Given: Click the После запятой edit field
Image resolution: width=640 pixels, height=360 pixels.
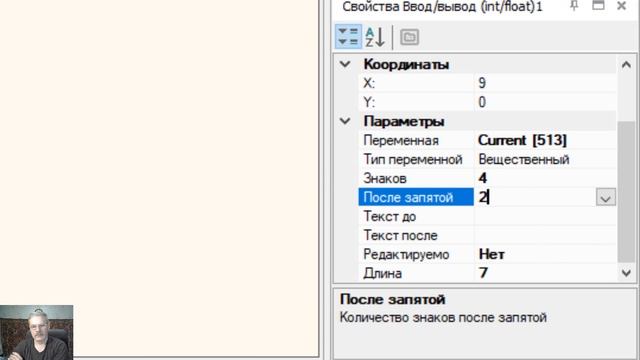Looking at the screenshot, I should 535,198.
